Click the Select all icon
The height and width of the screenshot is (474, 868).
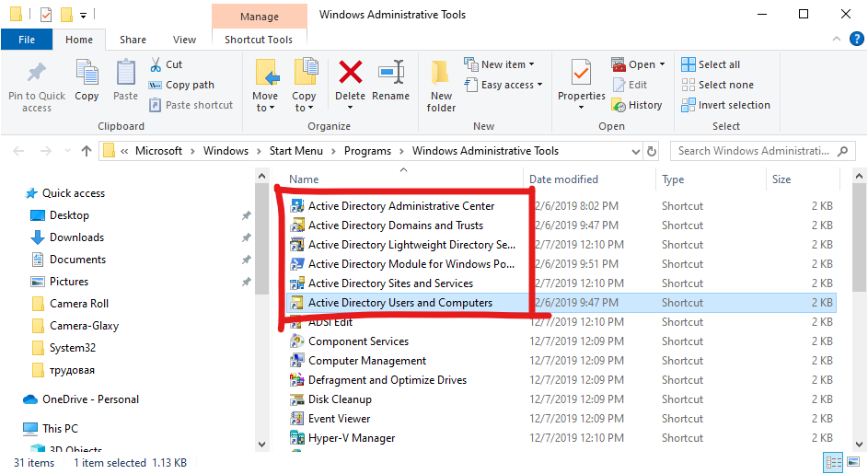689,64
